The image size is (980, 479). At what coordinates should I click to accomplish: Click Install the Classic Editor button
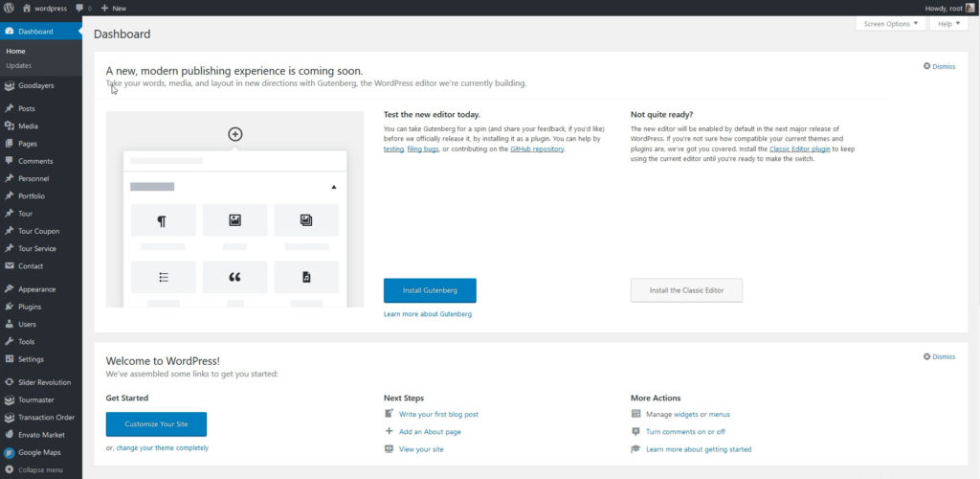point(686,291)
